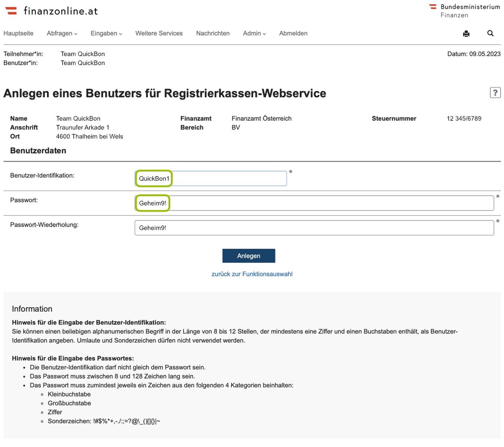Click the finanzonline.at logo
Image resolution: width=504 pixels, height=447 pixels.
click(61, 11)
